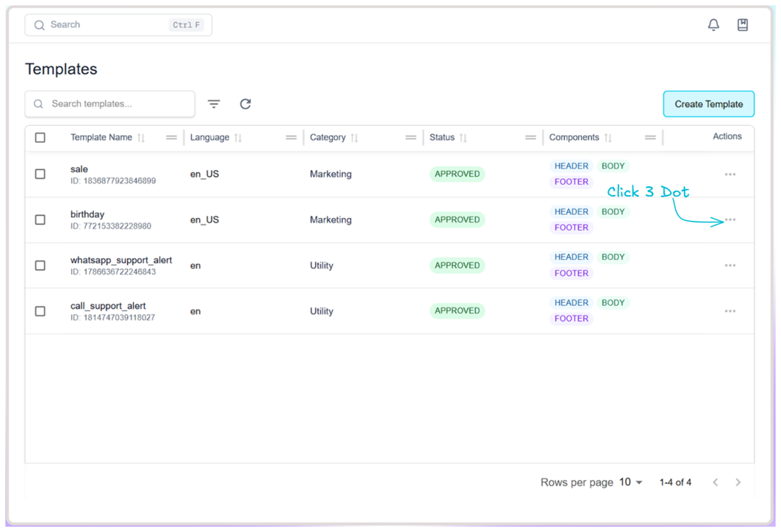Tick the call_support_alert row checkbox
This screenshot has width=781, height=532.
[41, 311]
